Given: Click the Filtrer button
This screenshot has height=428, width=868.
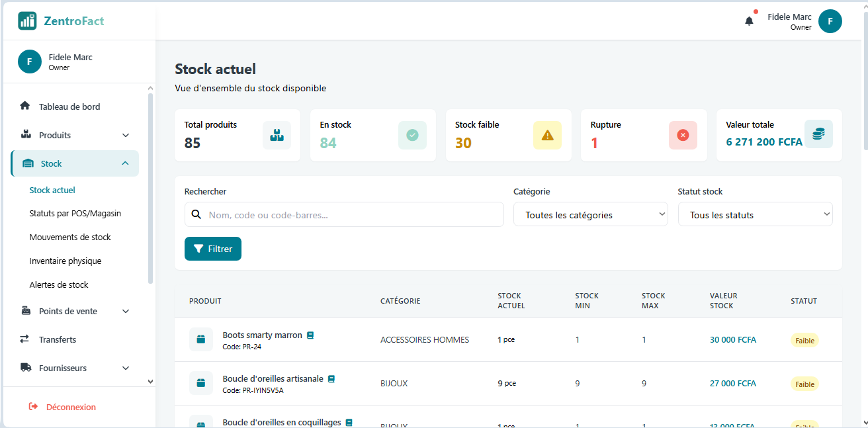Looking at the screenshot, I should click(x=212, y=249).
